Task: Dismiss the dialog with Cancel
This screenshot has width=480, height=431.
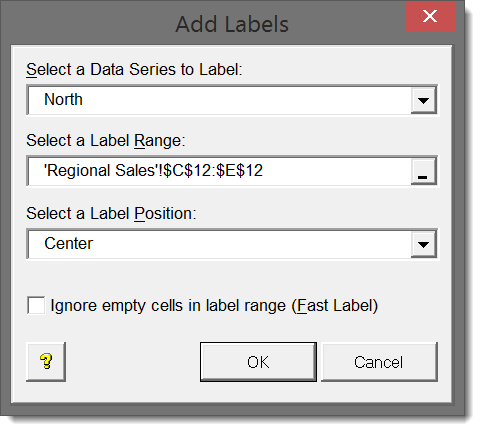Action: point(379,362)
